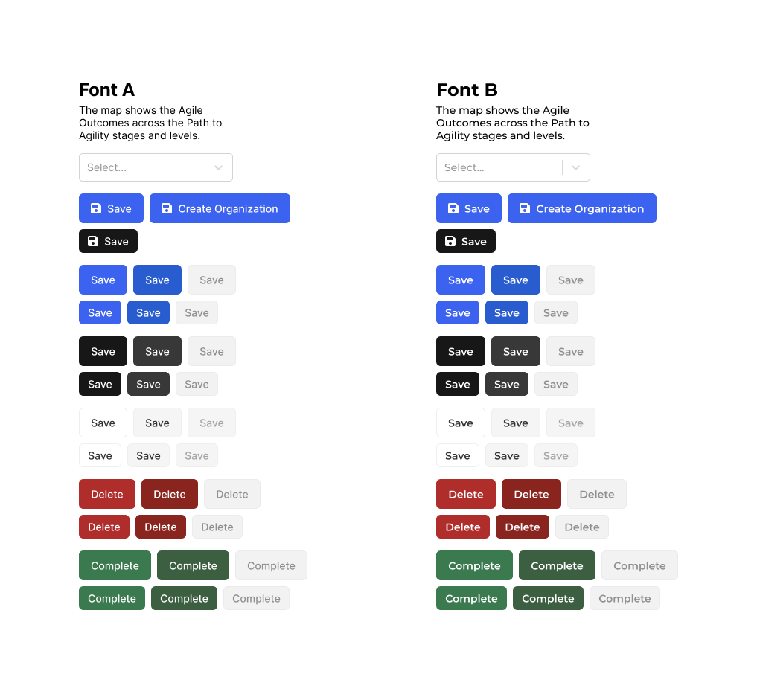Click the smaller bright red Delete under Font B
This screenshot has width=757, height=700.
click(x=463, y=527)
